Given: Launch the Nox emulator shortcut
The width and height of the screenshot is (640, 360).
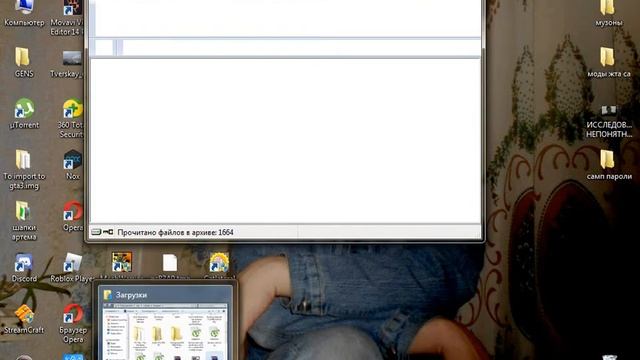Looking at the screenshot, I should [x=73, y=165].
